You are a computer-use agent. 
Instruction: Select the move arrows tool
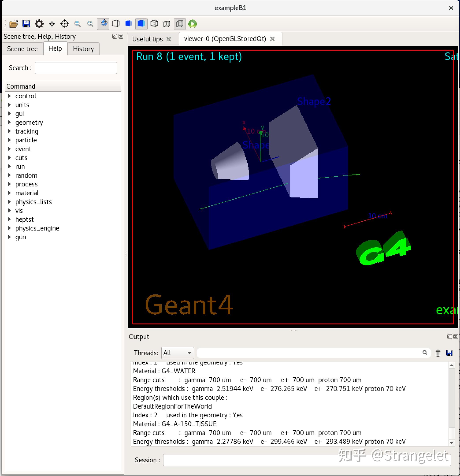[52, 24]
